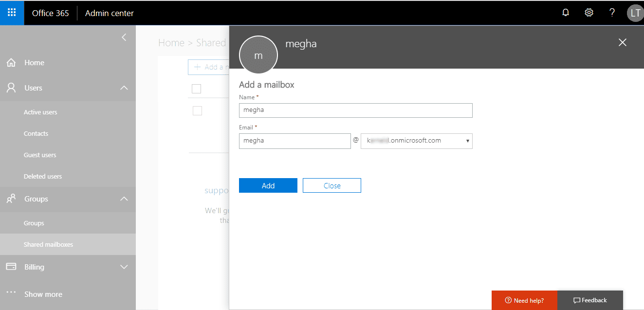Image resolution: width=644 pixels, height=310 pixels.
Task: Open the Feedback button
Action: 590,300
